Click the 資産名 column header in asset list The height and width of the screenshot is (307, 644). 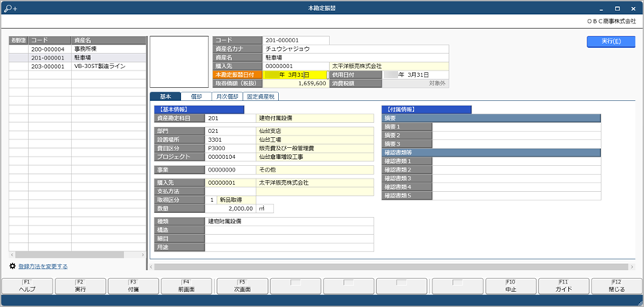109,40
